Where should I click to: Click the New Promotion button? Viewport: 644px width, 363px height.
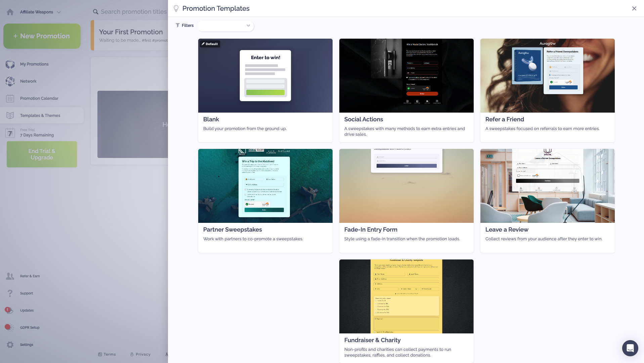point(42,36)
